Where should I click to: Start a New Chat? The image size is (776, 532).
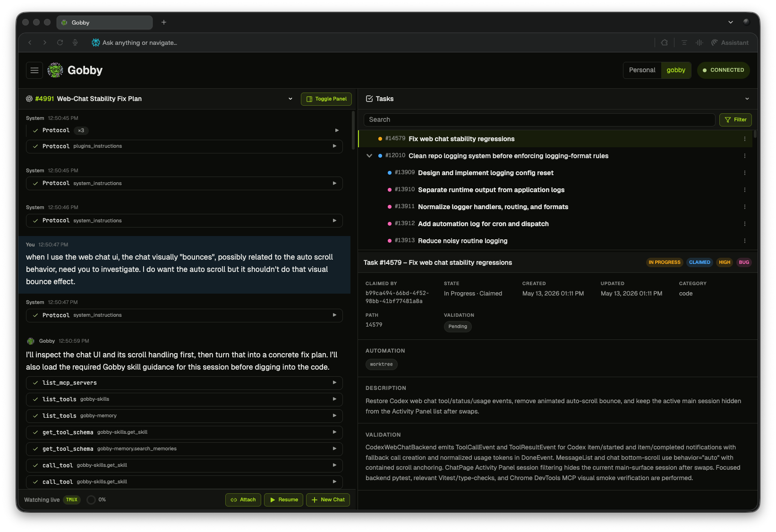[328, 500]
